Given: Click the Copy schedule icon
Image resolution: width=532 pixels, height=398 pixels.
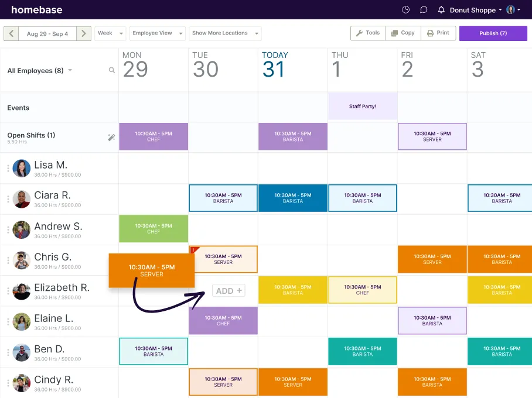Looking at the screenshot, I should tap(403, 33).
